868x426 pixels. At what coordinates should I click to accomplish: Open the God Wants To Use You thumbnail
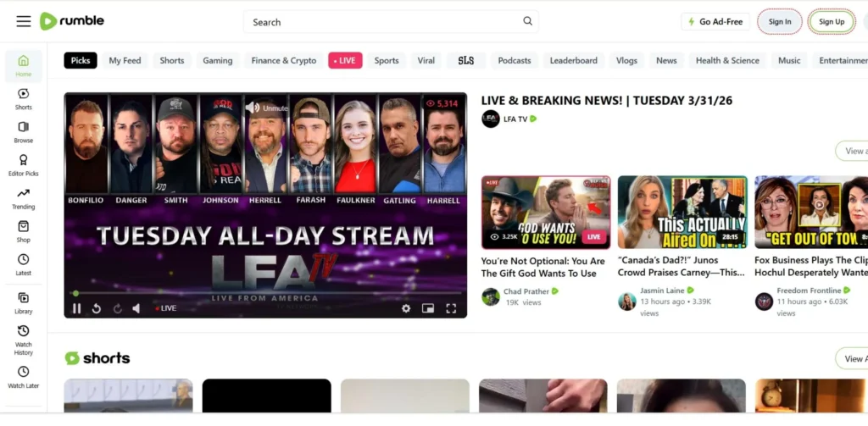(546, 213)
